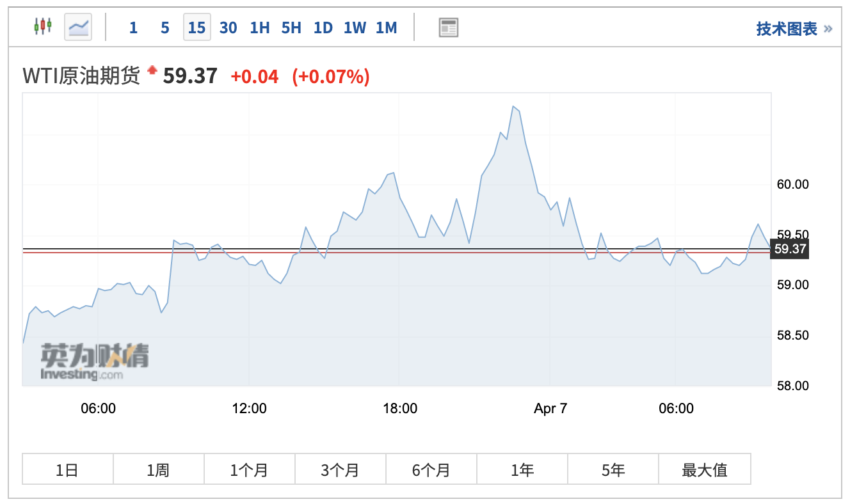Viewport: 850px width, 504px height.
Task: Switch interval to 1H
Action: pos(259,28)
